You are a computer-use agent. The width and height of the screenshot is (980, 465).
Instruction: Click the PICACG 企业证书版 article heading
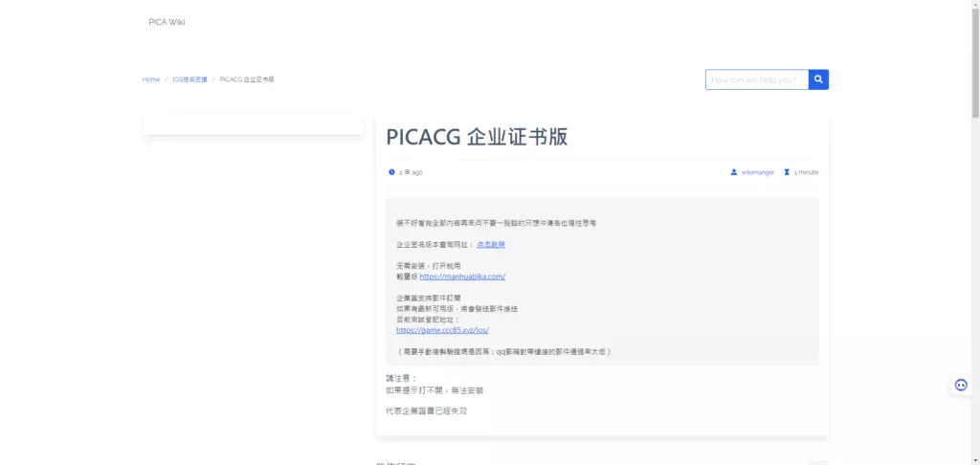point(477,137)
